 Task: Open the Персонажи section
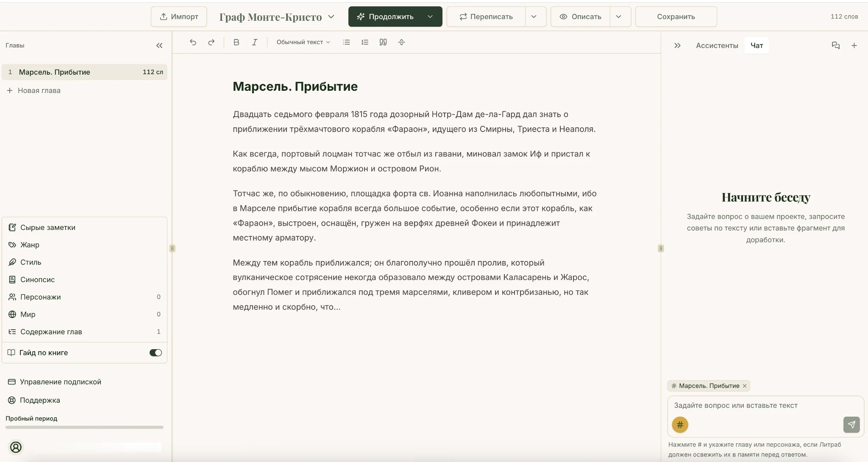click(x=84, y=297)
